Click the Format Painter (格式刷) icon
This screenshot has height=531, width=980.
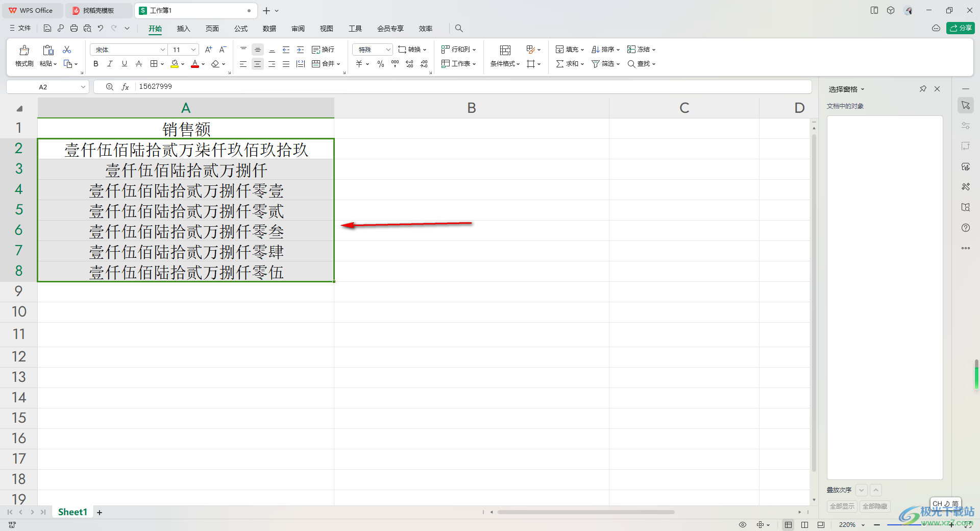(24, 50)
